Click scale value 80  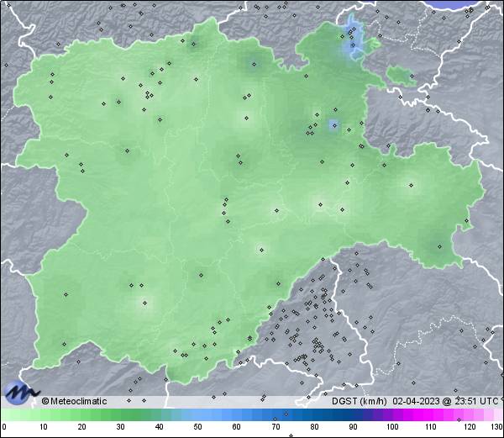pos(314,427)
